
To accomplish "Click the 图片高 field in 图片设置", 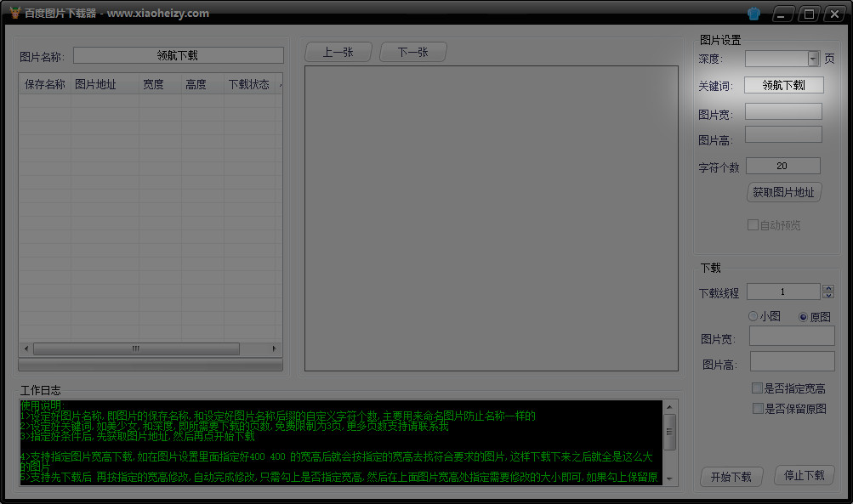I will pos(783,135).
